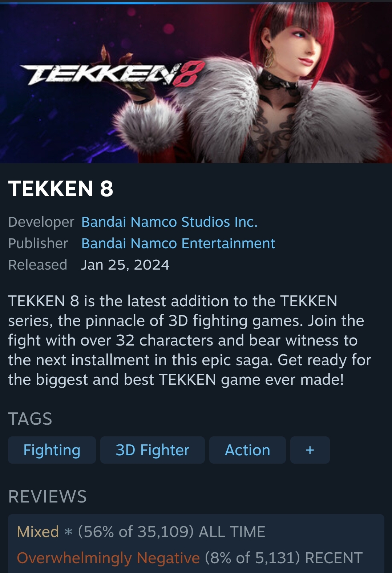Open Bandai Namco Studios Inc. developer page

pyautogui.click(x=169, y=222)
